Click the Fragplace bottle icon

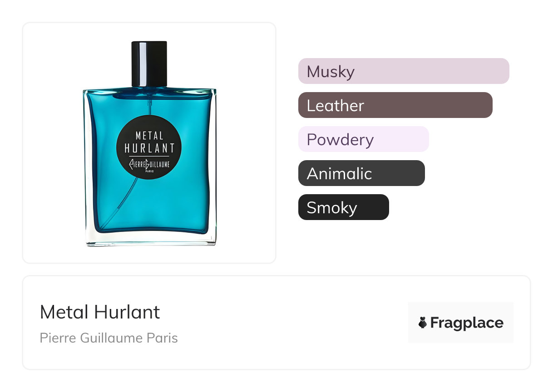point(423,323)
